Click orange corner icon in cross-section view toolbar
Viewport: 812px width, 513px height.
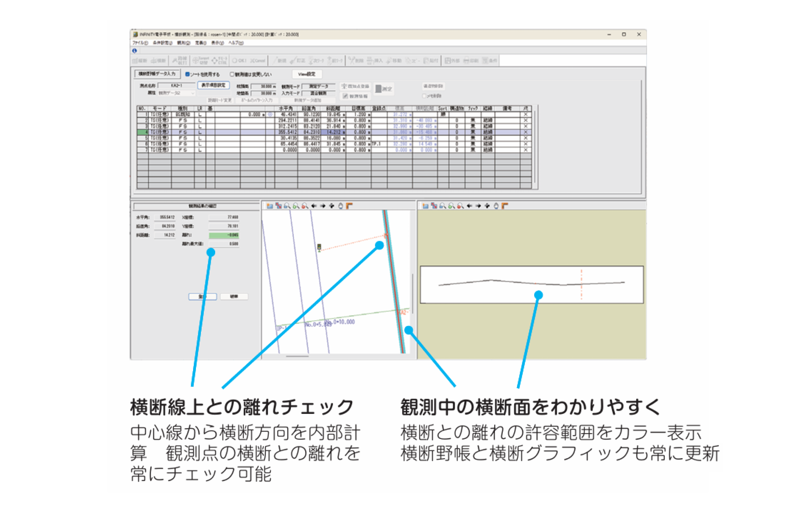(505, 206)
